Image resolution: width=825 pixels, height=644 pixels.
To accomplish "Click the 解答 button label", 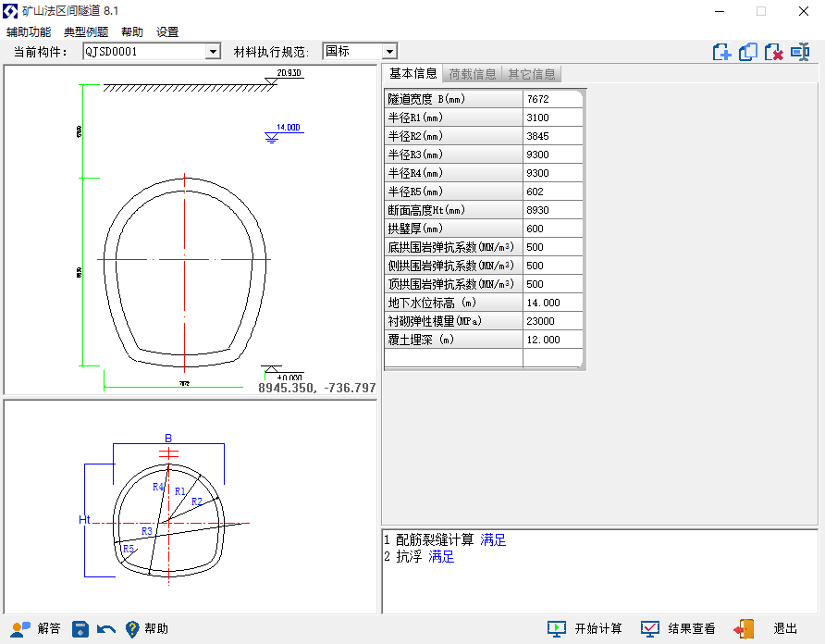I will click(x=49, y=628).
